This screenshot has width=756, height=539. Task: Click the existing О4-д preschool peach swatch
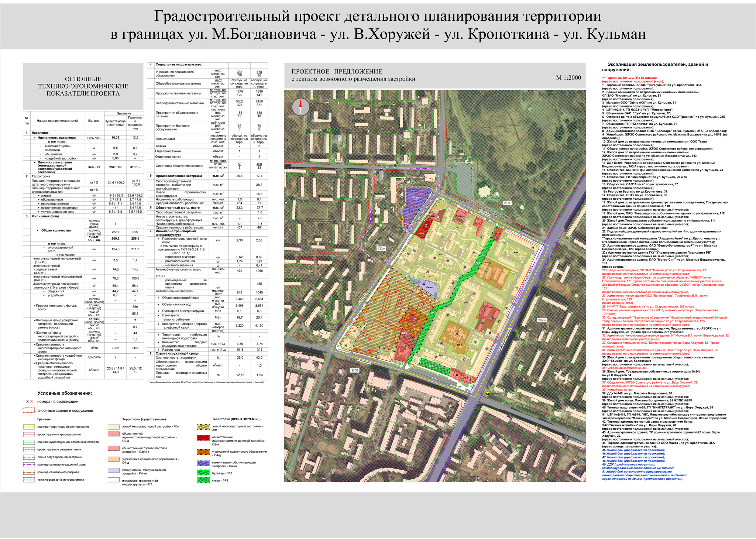coord(114,459)
